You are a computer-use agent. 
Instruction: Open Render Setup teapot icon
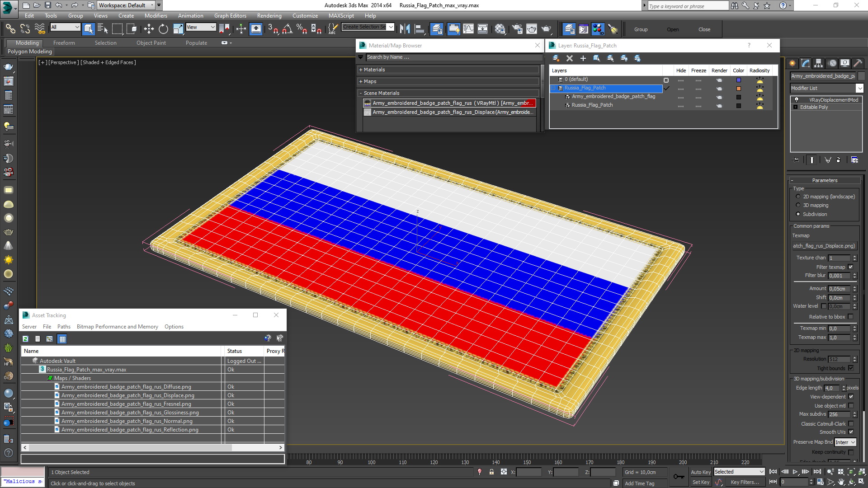[517, 29]
